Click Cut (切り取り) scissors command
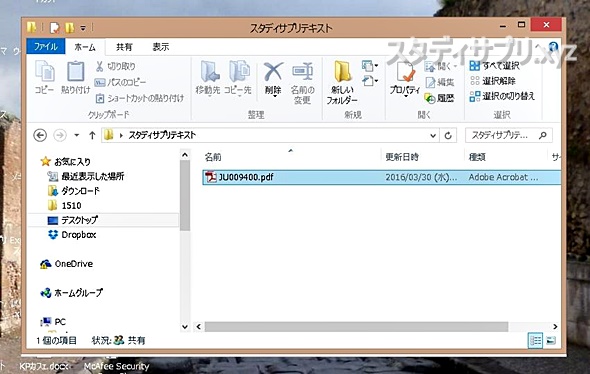 [x=116, y=66]
